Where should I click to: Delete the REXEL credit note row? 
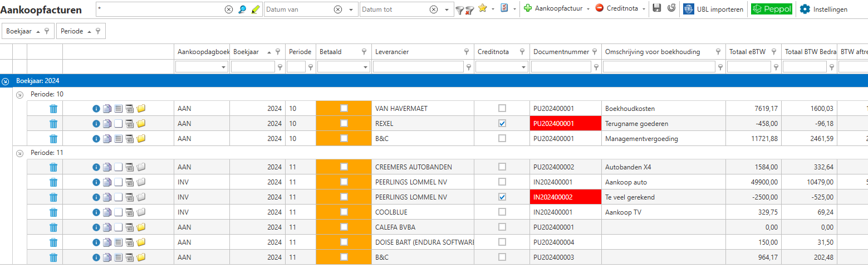(53, 124)
